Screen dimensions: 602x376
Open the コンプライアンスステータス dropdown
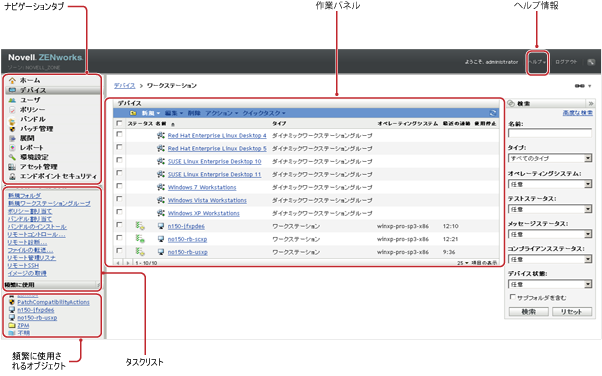click(x=550, y=259)
